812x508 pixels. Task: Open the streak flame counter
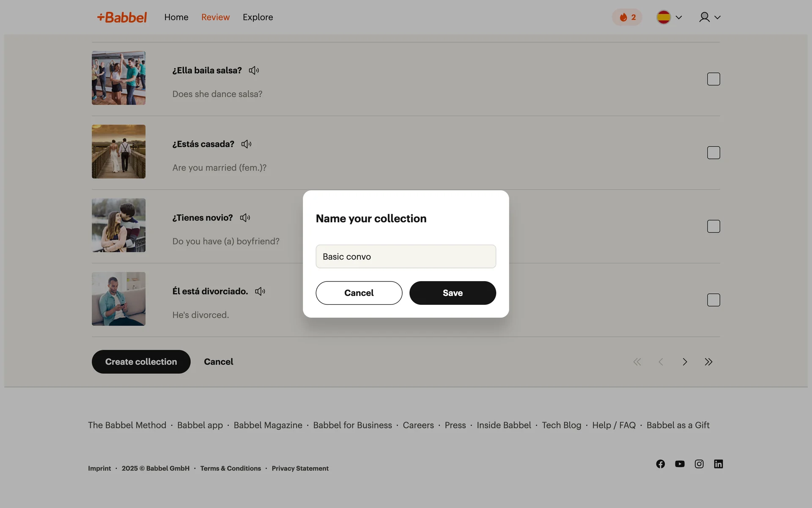[627, 17]
